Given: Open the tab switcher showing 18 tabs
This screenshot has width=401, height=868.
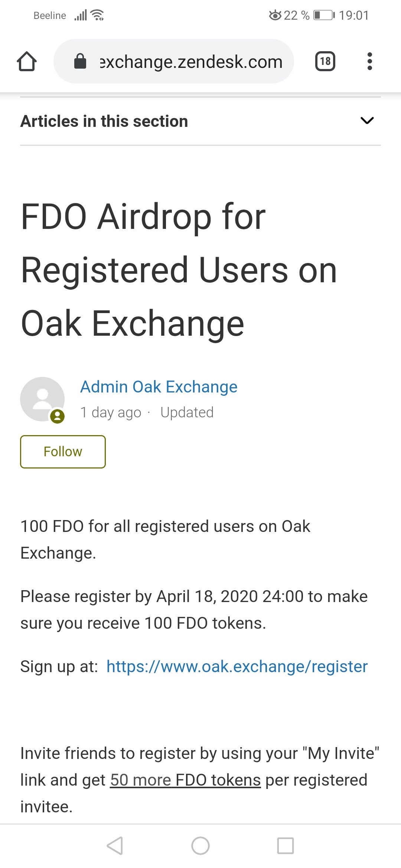Looking at the screenshot, I should (x=325, y=61).
